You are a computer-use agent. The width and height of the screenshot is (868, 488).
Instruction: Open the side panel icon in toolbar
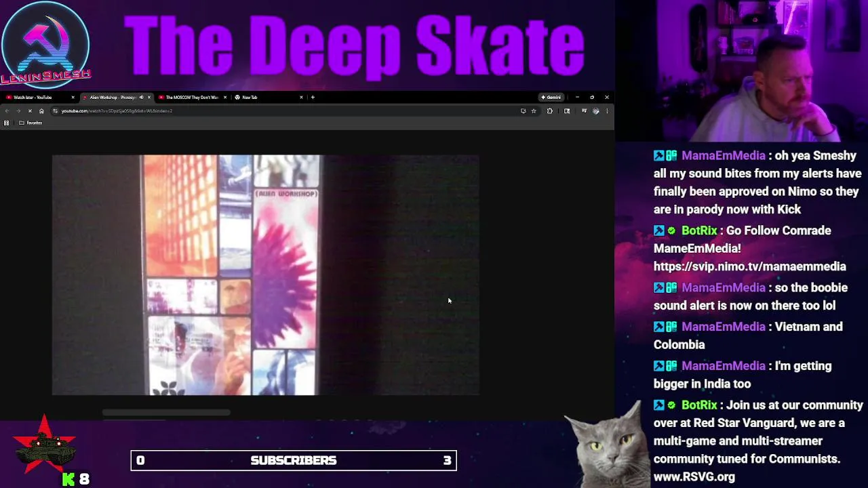567,110
